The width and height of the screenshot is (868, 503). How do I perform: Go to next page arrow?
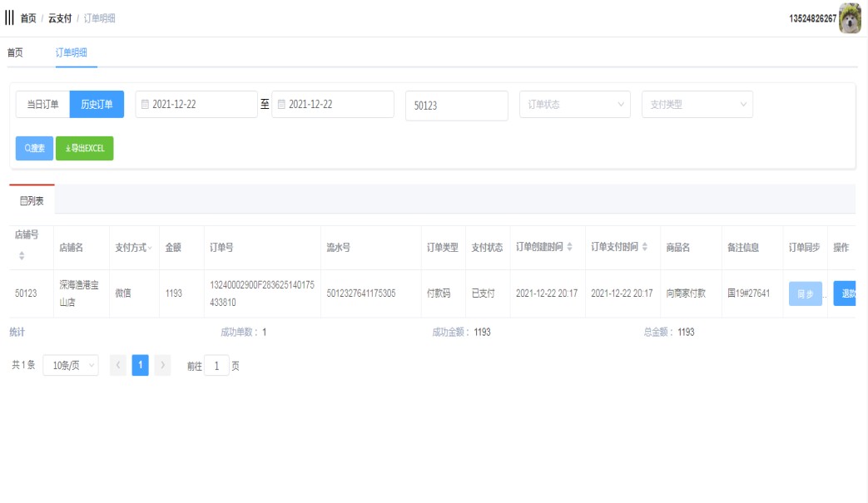[x=162, y=365]
